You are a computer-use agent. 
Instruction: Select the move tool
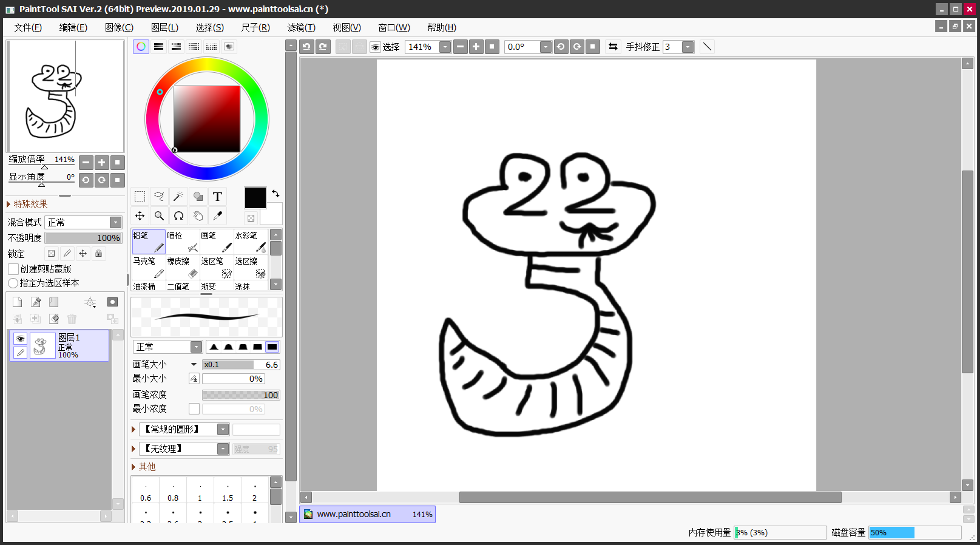click(140, 216)
